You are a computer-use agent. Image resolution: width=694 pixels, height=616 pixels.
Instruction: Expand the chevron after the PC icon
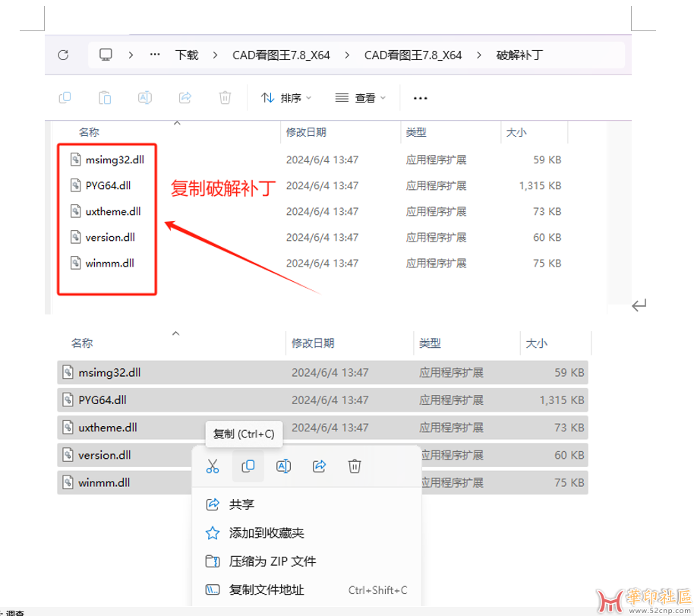click(x=131, y=55)
